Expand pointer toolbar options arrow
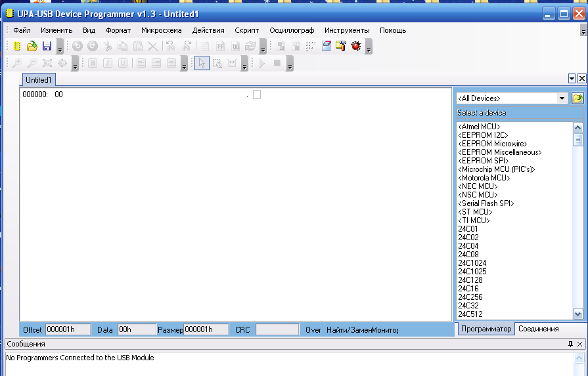This screenshot has width=588, height=376. (x=244, y=63)
